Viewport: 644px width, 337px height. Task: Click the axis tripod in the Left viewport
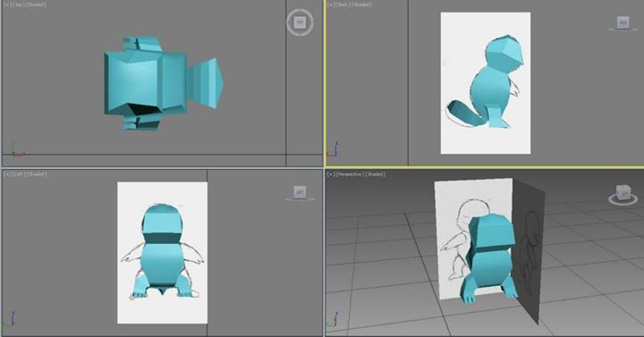point(13,319)
